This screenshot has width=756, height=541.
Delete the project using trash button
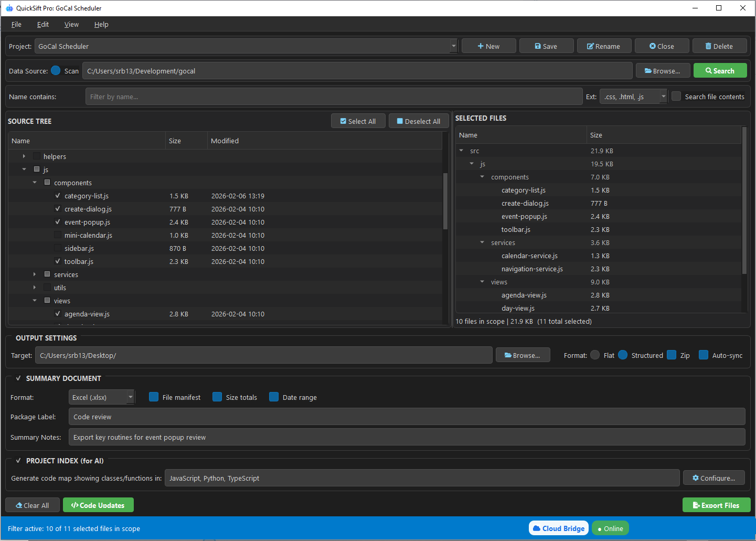pos(719,46)
